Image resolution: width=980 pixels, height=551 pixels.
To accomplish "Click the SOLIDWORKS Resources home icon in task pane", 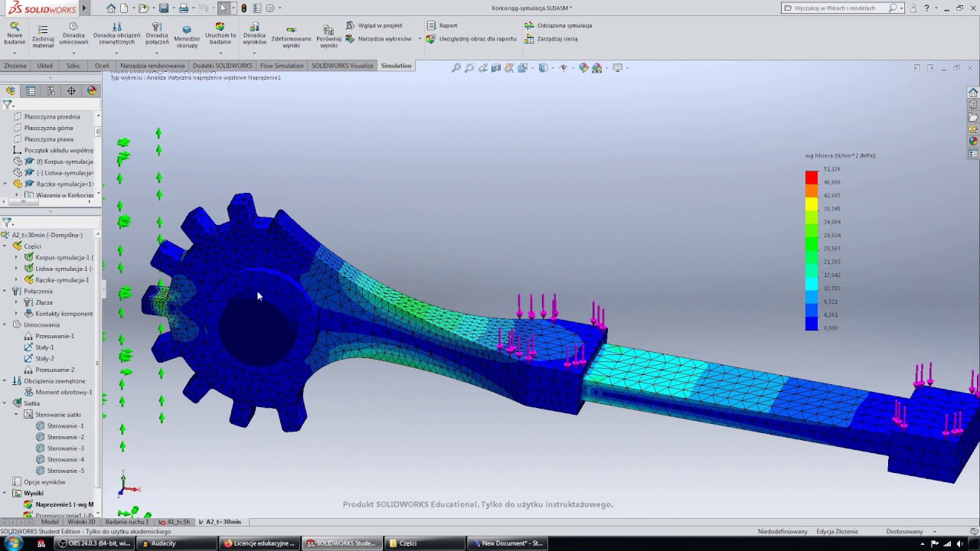I will 973,93.
